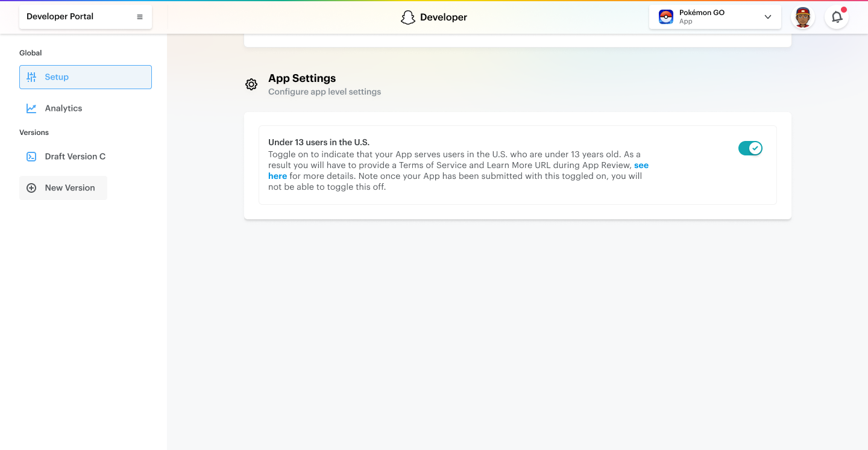The width and height of the screenshot is (868, 450).
Task: Open the notifications bell
Action: (837, 17)
